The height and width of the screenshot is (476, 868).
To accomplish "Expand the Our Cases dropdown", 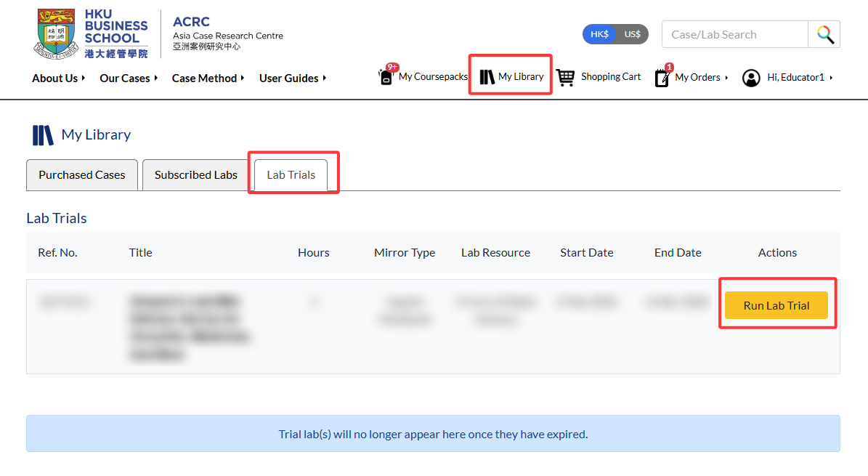I will (x=129, y=78).
